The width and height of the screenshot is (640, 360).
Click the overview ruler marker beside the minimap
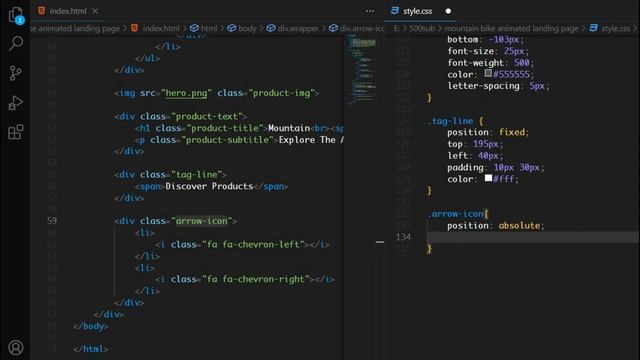[x=380, y=242]
